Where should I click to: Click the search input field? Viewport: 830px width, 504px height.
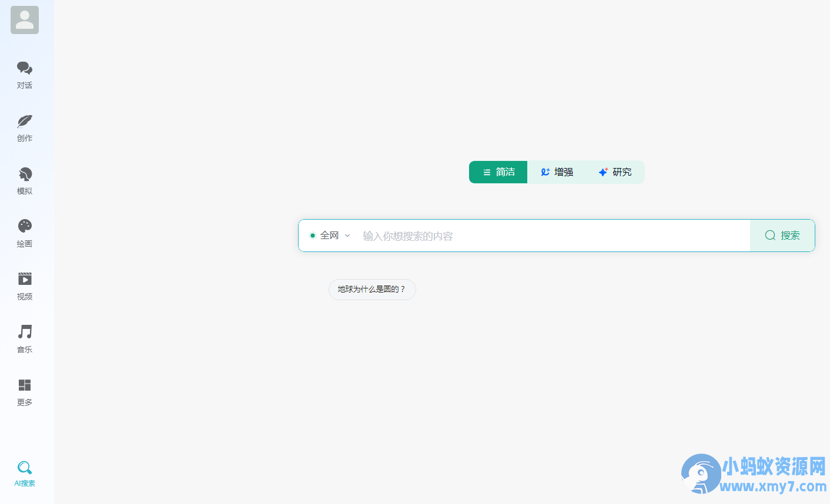pos(529,235)
